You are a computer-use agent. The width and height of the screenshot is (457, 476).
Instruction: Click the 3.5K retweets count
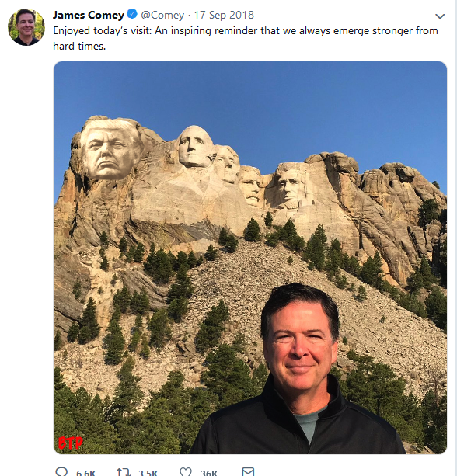click(x=148, y=472)
